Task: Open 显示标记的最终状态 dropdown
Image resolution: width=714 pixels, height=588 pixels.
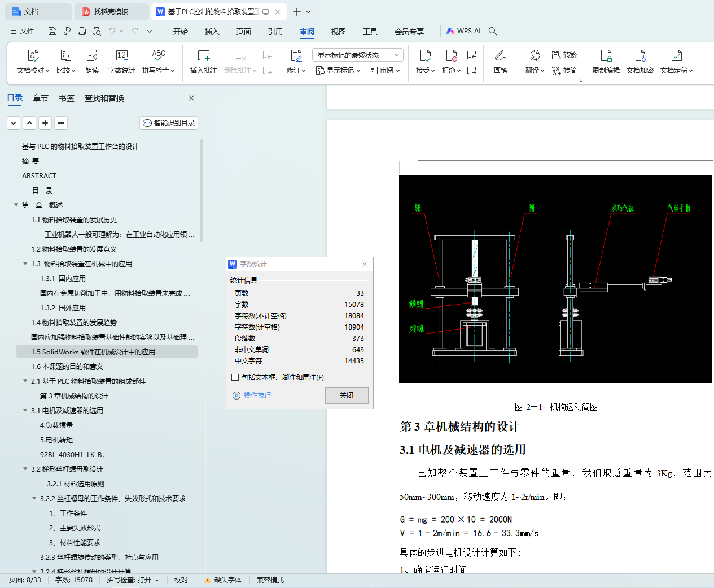Action: 357,55
